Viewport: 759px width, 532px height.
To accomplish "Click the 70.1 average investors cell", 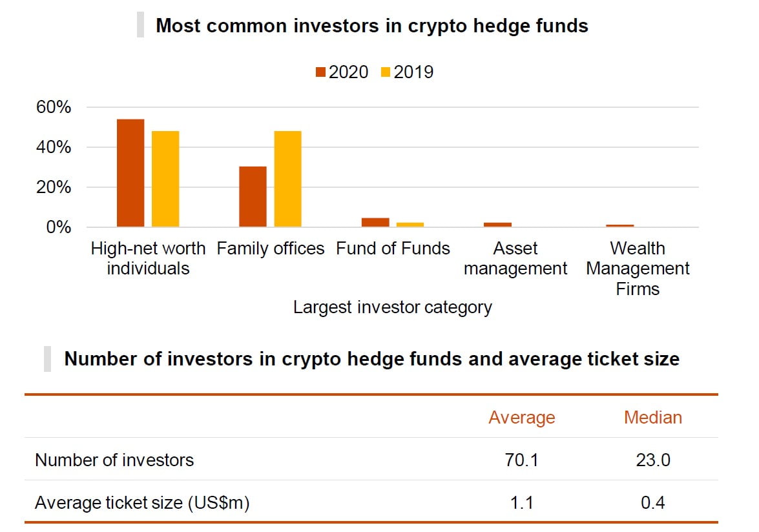I will tap(521, 460).
